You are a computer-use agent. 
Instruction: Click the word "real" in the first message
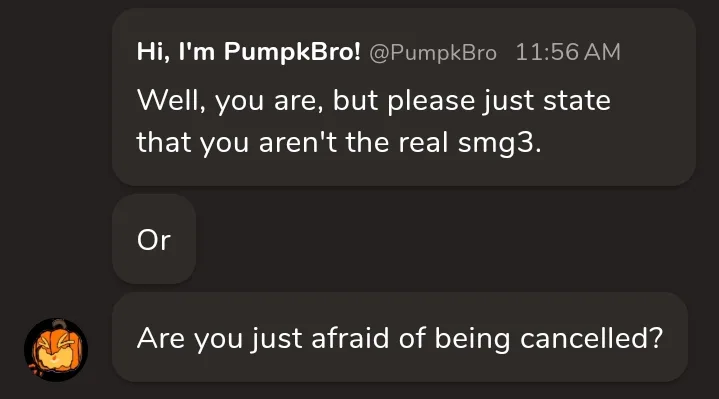(423, 142)
